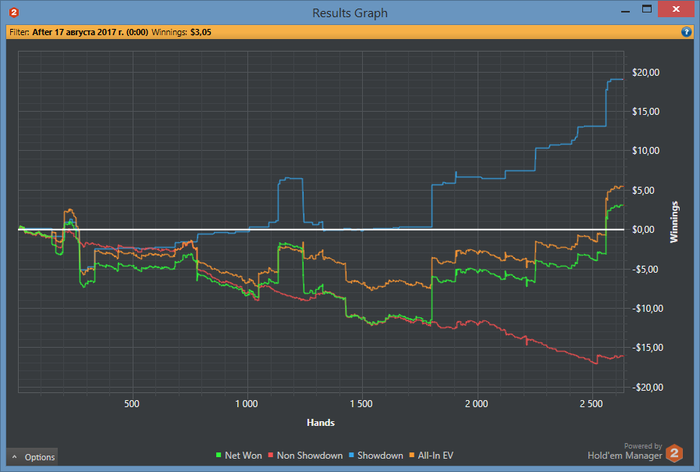
Task: Click the Hold'em Manager 2 logo badge at bottom right
Action: click(x=674, y=453)
